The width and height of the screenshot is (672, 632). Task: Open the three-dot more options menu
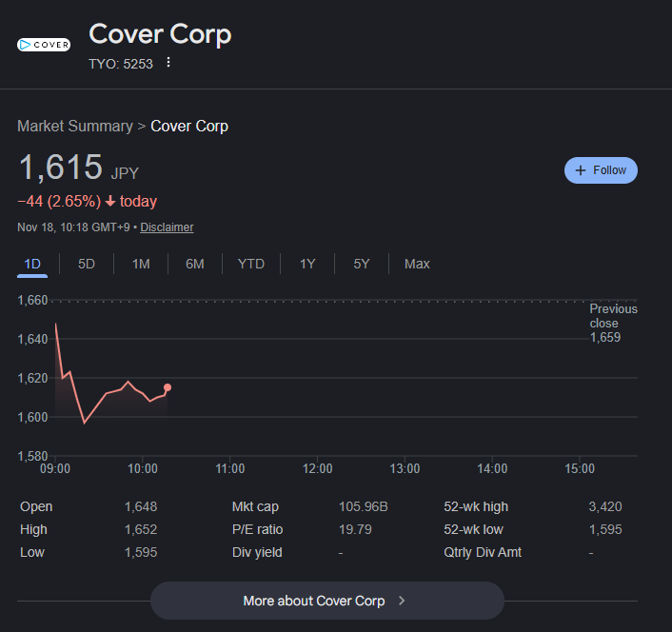168,63
